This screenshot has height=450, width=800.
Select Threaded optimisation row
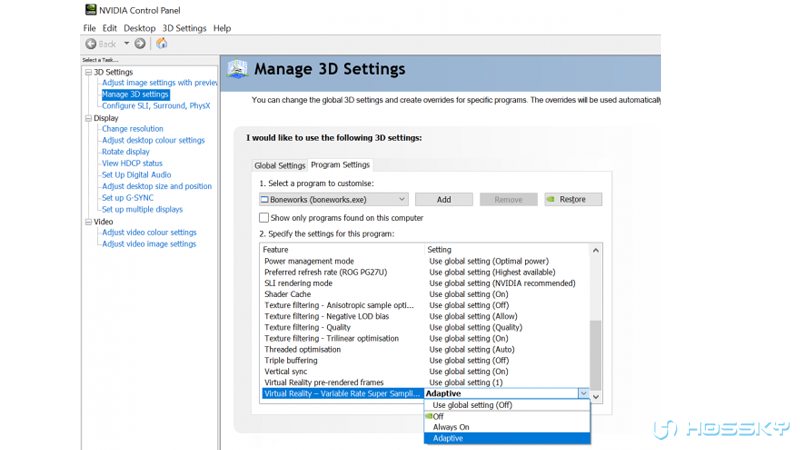(426, 349)
